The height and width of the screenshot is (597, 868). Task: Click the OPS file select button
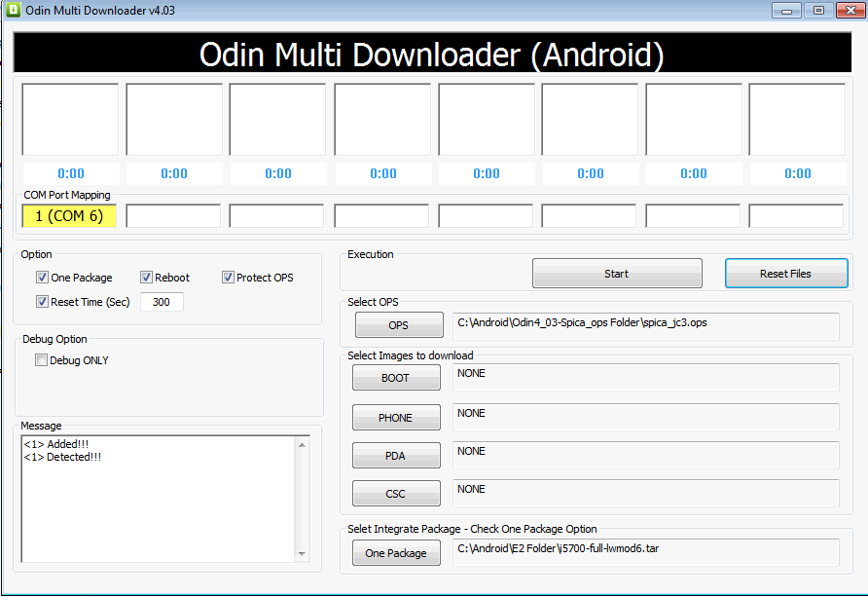point(399,324)
